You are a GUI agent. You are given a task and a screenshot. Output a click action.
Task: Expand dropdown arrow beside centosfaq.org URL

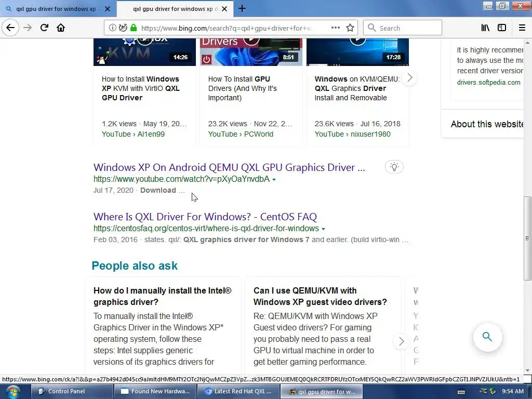323,229
